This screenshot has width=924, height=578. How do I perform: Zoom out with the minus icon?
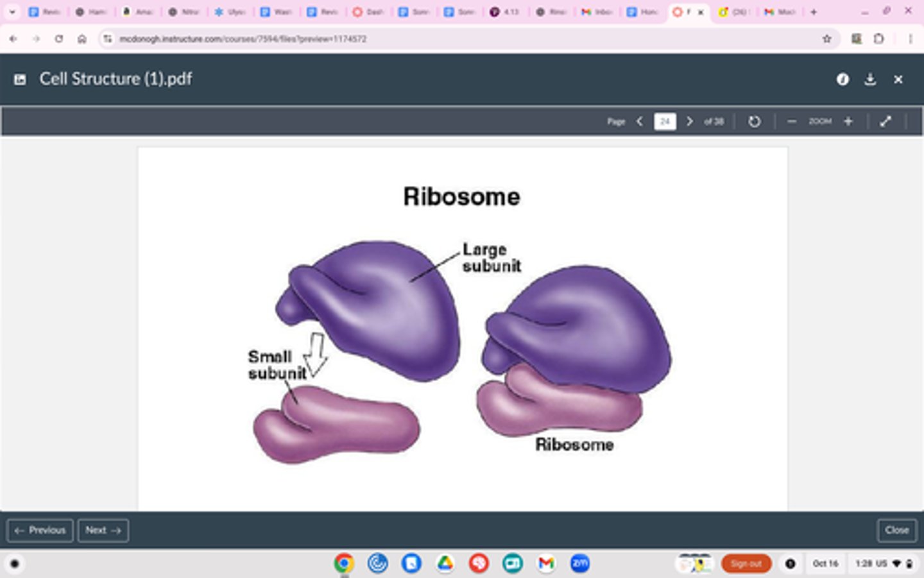tap(792, 121)
